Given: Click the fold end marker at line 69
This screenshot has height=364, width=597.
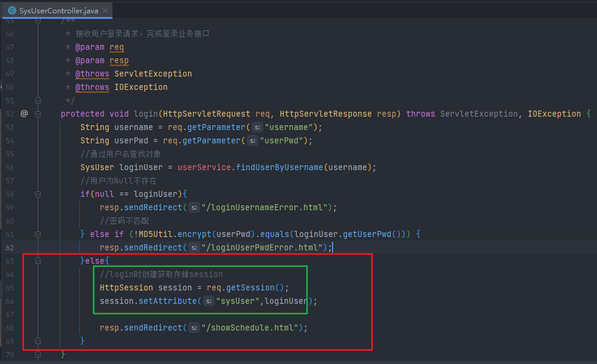Looking at the screenshot, I should tap(38, 341).
